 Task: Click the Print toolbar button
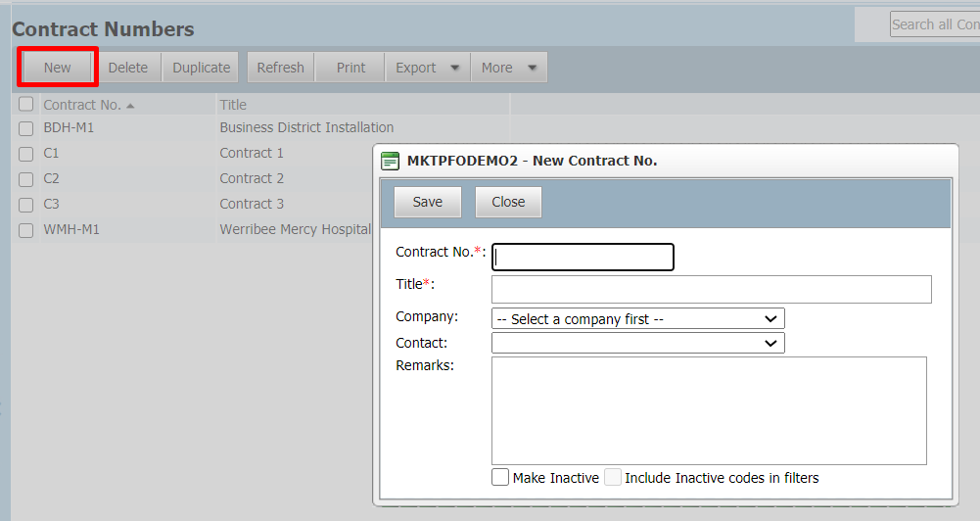pos(350,67)
